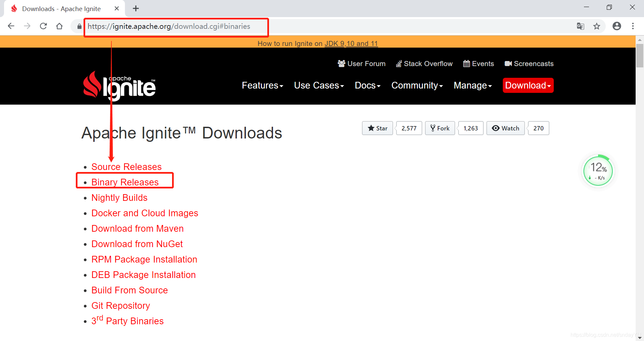The width and height of the screenshot is (644, 341).
Task: Click the floating 12% speed indicator widget
Action: (598, 171)
